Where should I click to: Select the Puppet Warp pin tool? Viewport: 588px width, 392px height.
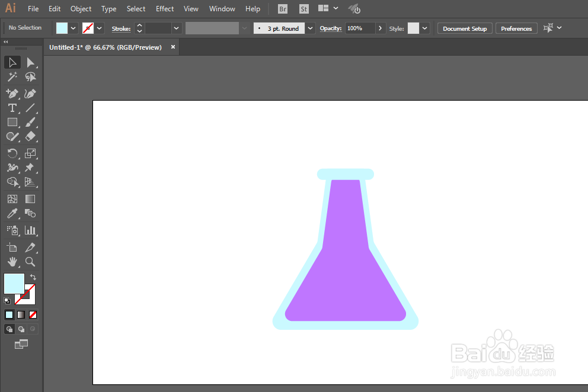tap(30, 168)
